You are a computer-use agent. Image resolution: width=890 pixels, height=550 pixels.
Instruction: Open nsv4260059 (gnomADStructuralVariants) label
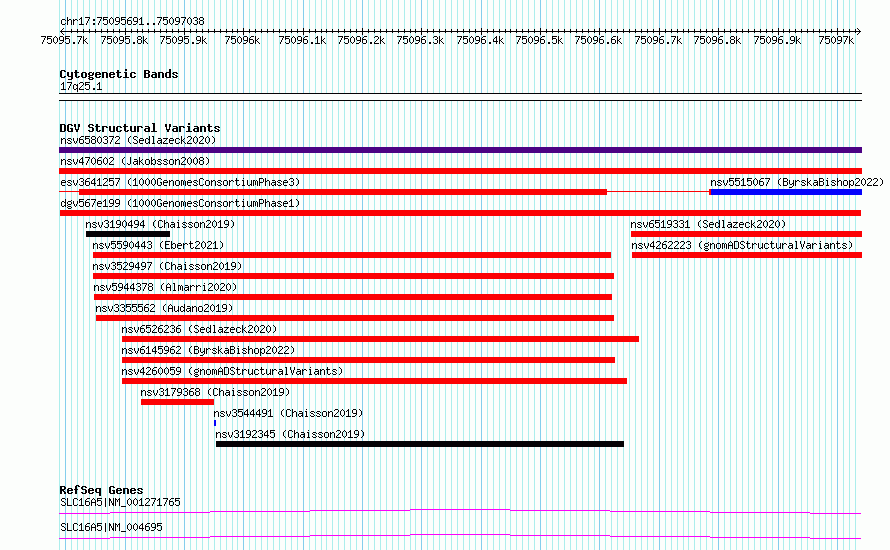click(x=232, y=371)
